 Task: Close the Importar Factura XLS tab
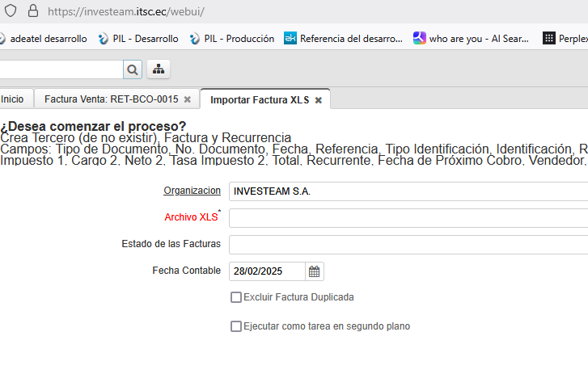(x=319, y=100)
